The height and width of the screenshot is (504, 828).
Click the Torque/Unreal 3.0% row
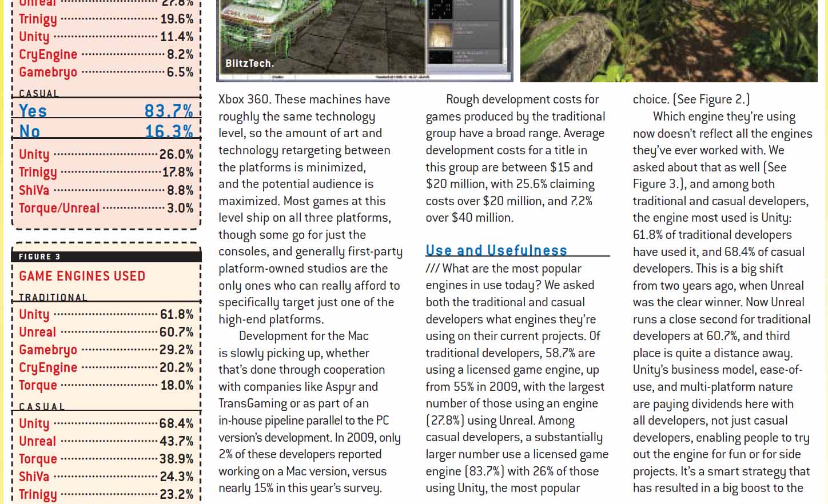(x=106, y=208)
